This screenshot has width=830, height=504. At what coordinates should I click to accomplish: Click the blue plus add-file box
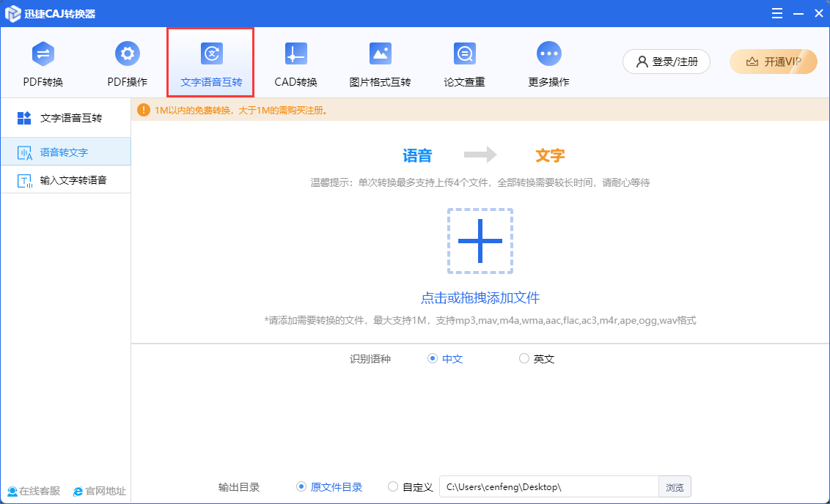coord(480,241)
